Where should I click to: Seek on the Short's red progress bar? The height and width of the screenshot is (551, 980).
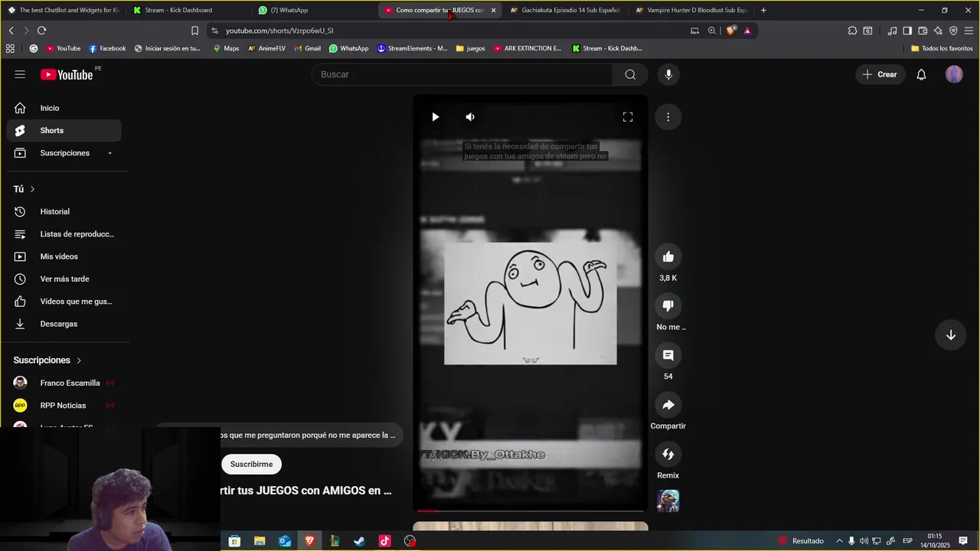(x=530, y=510)
